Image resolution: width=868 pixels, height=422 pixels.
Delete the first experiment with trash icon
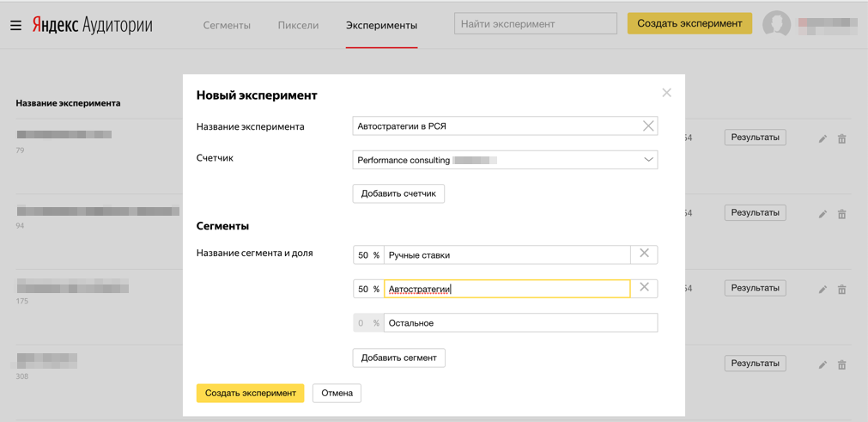point(841,138)
